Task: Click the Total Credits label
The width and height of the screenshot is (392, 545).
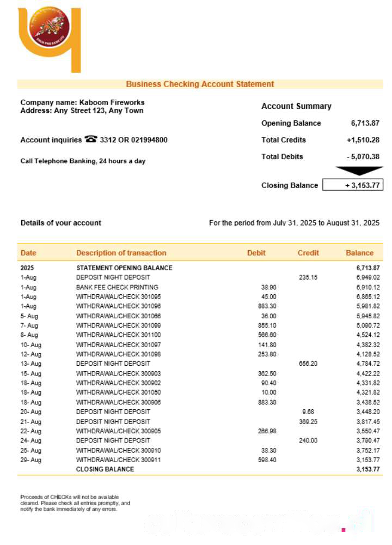Action: (284, 140)
